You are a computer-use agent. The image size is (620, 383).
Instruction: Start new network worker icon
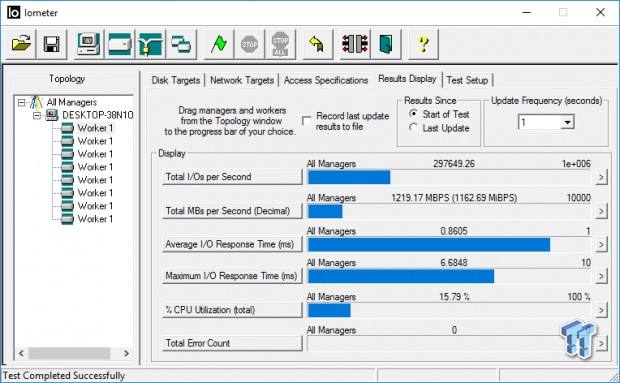click(150, 44)
